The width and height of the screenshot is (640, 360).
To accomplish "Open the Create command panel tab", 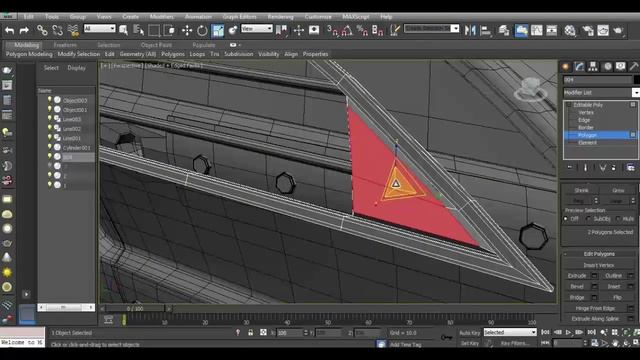I will tap(566, 67).
